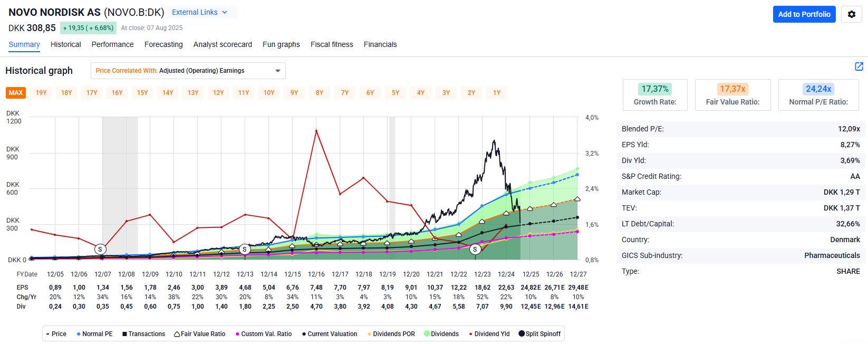
Task: Open the chart in a new window icon
Action: [859, 66]
